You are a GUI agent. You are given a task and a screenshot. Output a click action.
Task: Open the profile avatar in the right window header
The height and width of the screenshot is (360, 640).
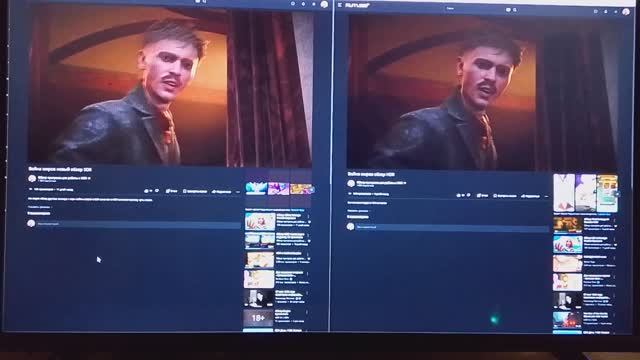(626, 12)
